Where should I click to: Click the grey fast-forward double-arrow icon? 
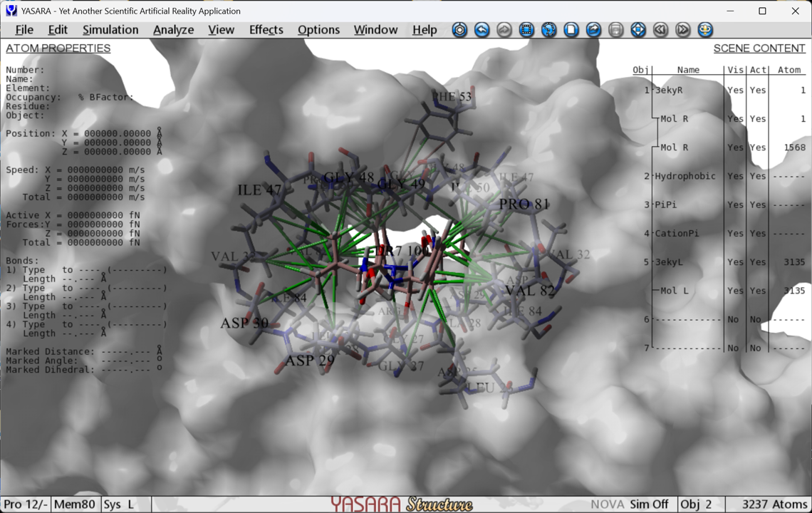click(682, 29)
